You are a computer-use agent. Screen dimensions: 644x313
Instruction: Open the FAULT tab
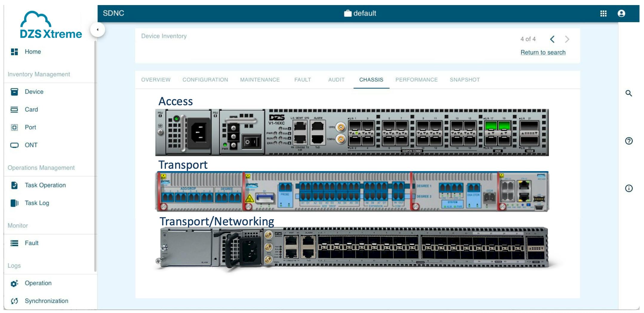(302, 80)
